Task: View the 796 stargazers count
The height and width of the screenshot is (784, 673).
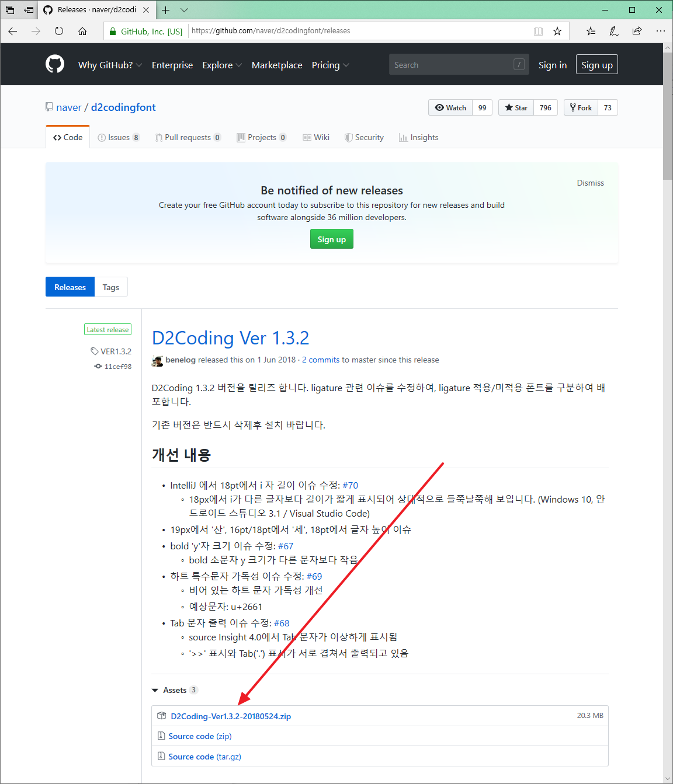Action: tap(546, 107)
